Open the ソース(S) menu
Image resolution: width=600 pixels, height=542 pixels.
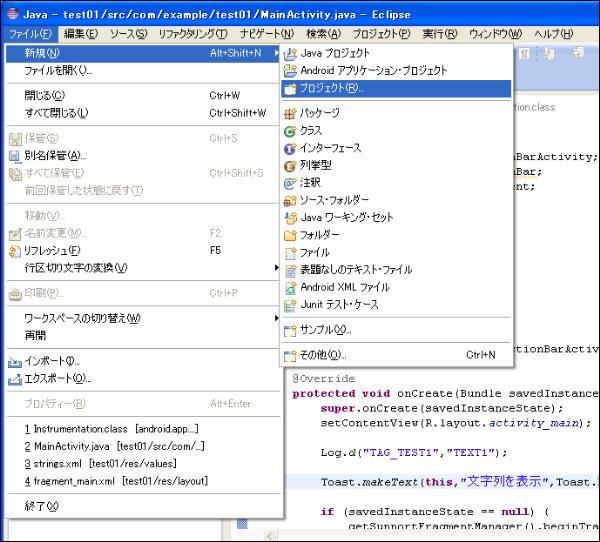point(128,34)
